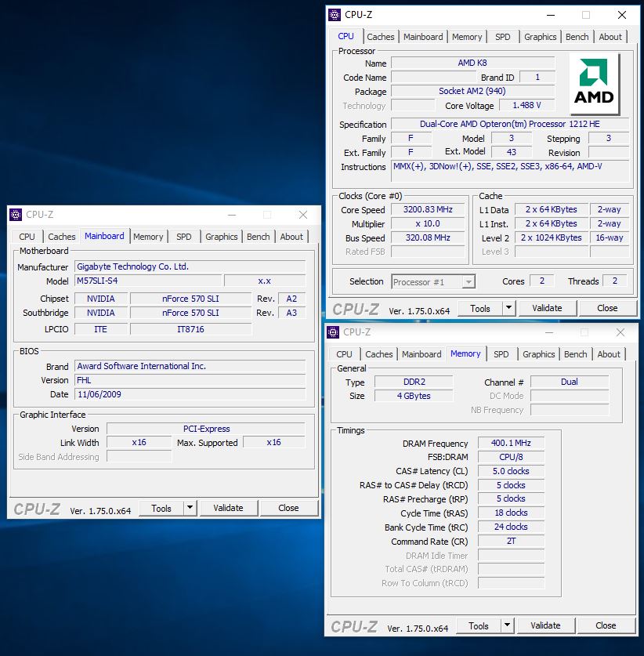The width and height of the screenshot is (644, 656).
Task: Click the Dual-Core AMD Opteron specification field
Action: tap(510, 125)
